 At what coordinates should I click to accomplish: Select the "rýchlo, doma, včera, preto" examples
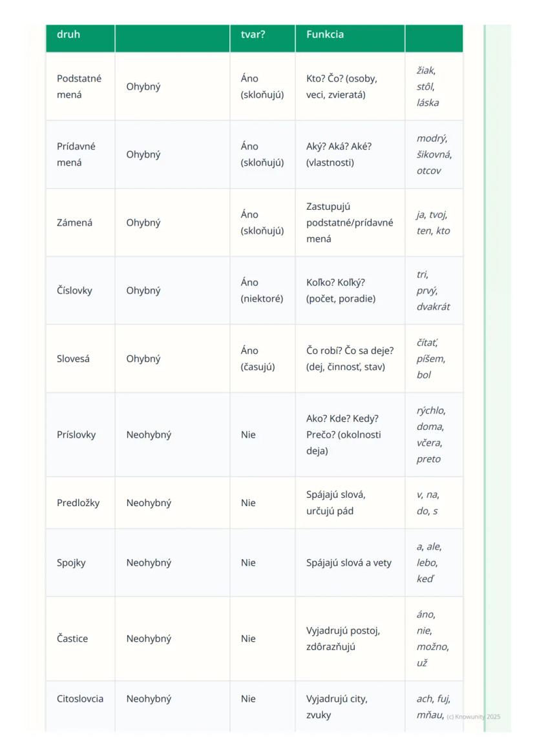[x=430, y=434]
